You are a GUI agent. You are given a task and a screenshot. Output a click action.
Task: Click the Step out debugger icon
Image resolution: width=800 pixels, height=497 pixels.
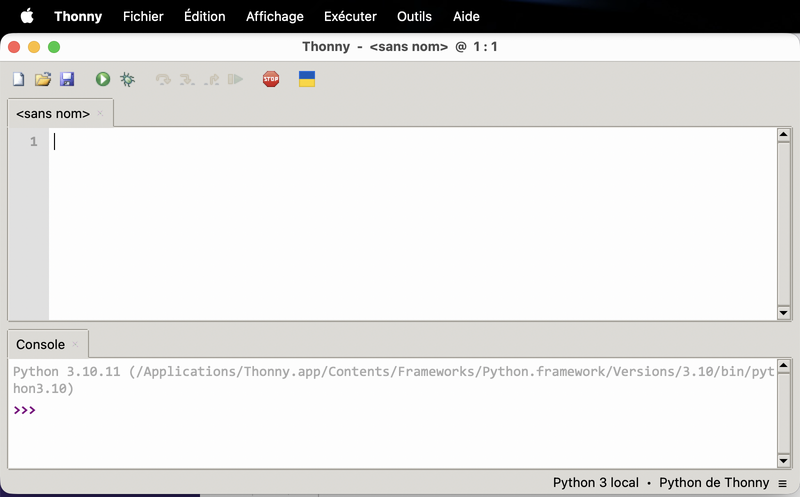[211, 79]
